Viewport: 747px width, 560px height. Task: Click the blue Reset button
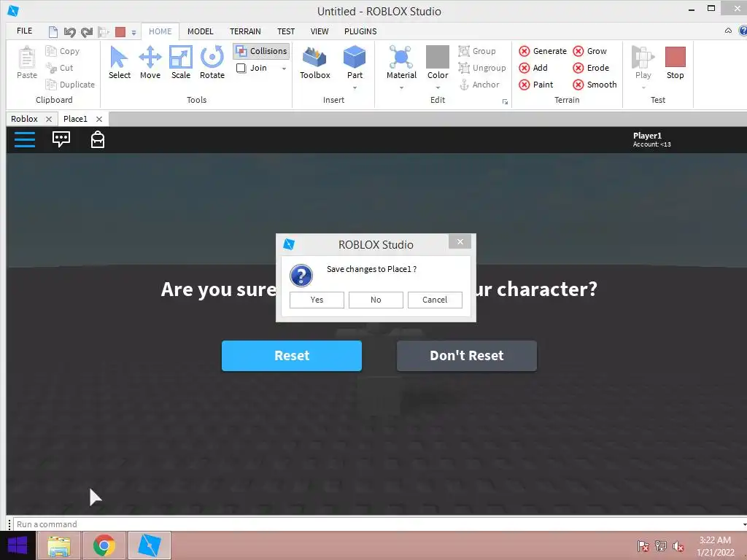pos(292,356)
